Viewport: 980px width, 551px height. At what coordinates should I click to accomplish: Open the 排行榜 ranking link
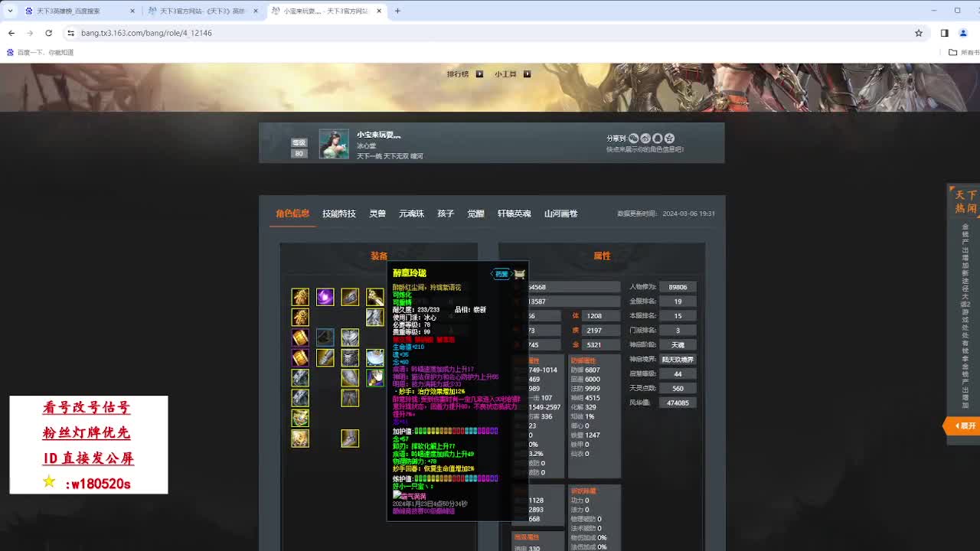(x=458, y=74)
